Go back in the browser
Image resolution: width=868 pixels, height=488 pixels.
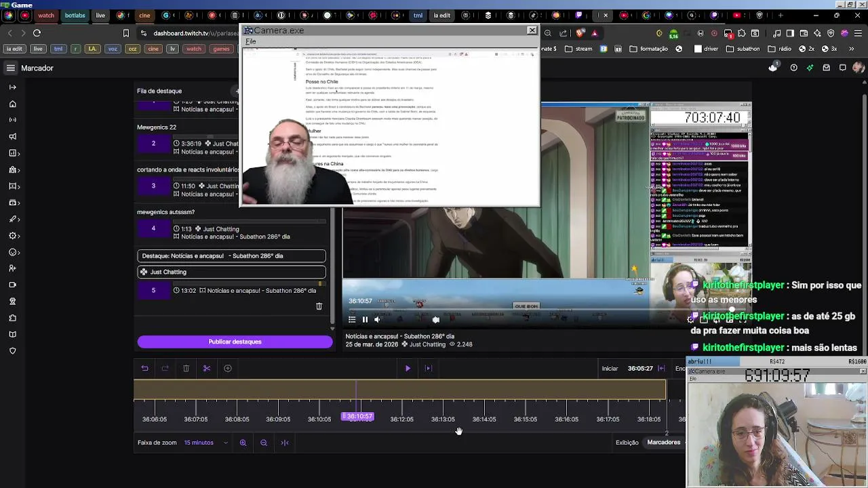coord(9,33)
